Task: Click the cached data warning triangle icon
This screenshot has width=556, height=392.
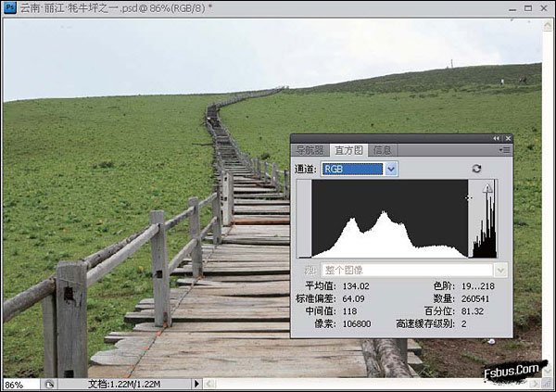Action: (x=487, y=188)
